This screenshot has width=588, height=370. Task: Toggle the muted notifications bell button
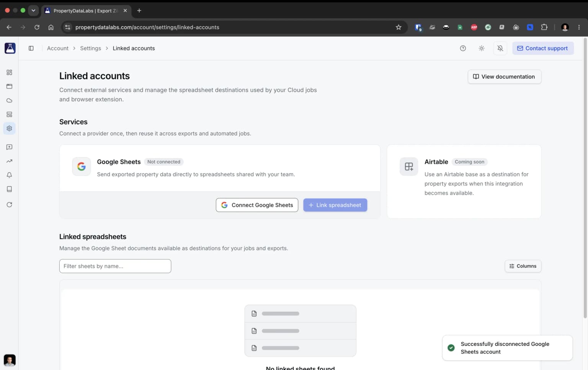500,48
